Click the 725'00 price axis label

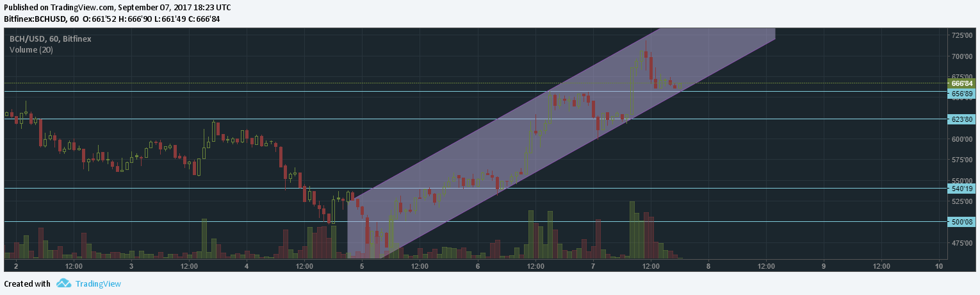pyautogui.click(x=962, y=35)
